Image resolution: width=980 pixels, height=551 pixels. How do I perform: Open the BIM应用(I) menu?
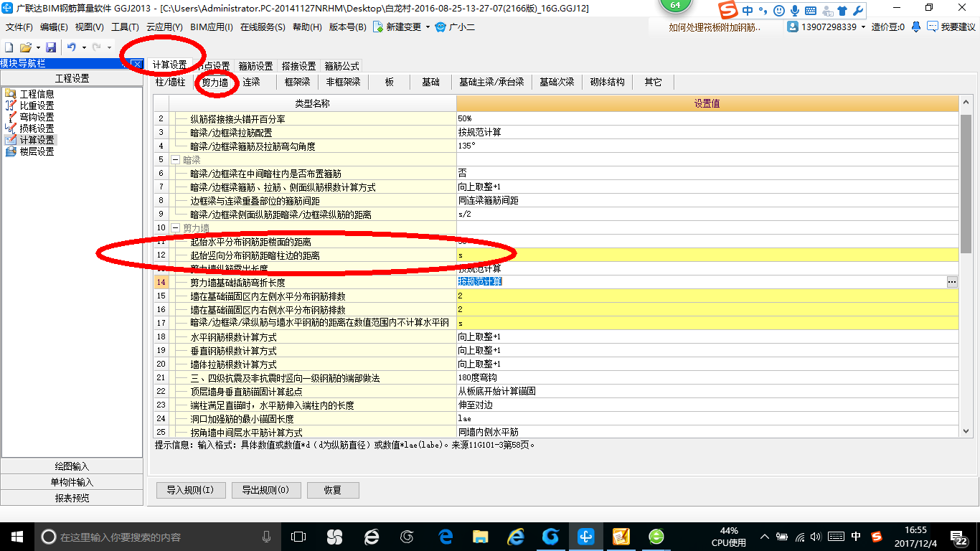[x=211, y=27]
